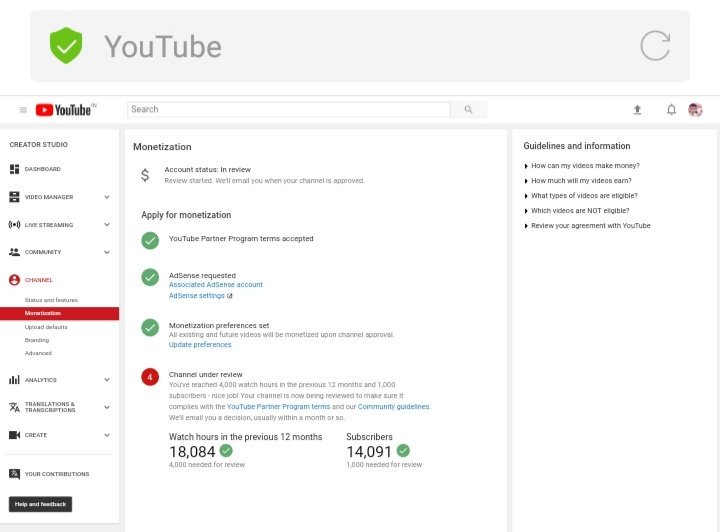
Task: Click 'Account status: In review' text
Action: click(x=208, y=169)
